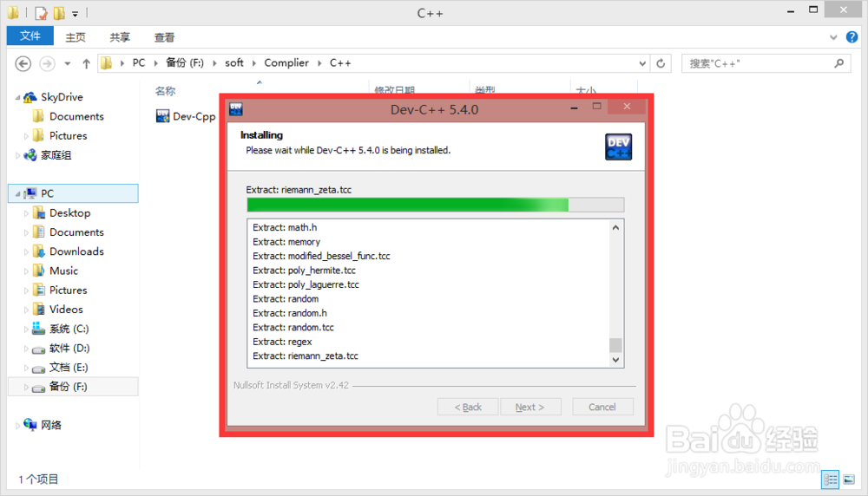
Task: Click the DEV C++ logo in installer
Action: [x=618, y=147]
